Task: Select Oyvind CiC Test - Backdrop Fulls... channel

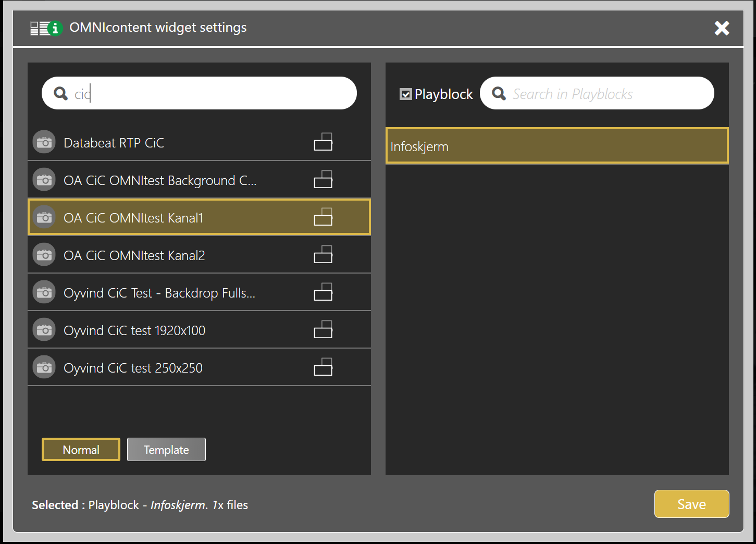Action: click(x=199, y=292)
